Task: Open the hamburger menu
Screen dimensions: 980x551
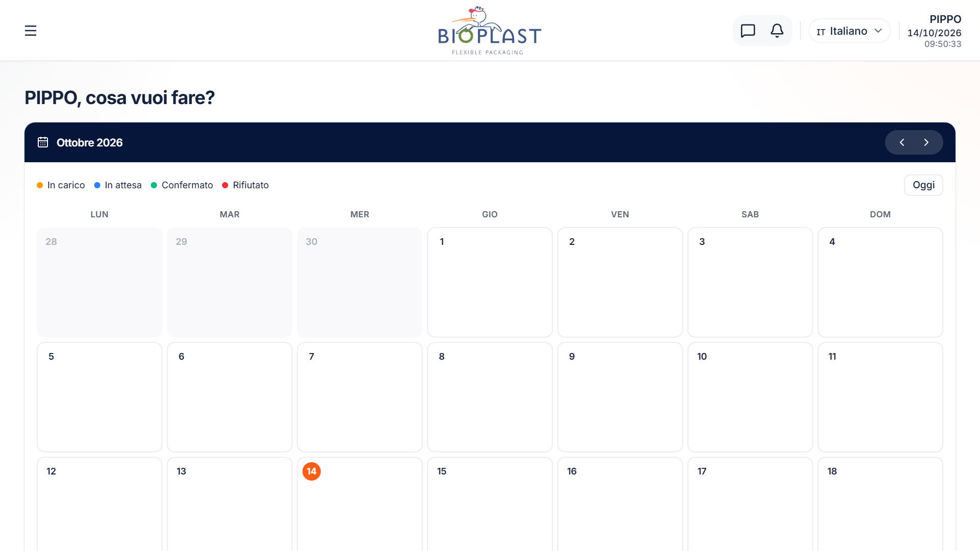Action: (x=31, y=31)
